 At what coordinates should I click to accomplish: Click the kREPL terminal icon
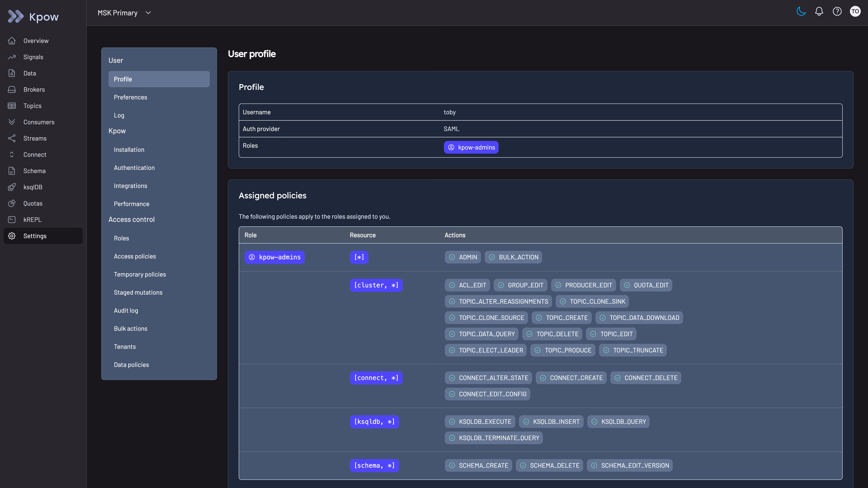pyautogui.click(x=12, y=220)
